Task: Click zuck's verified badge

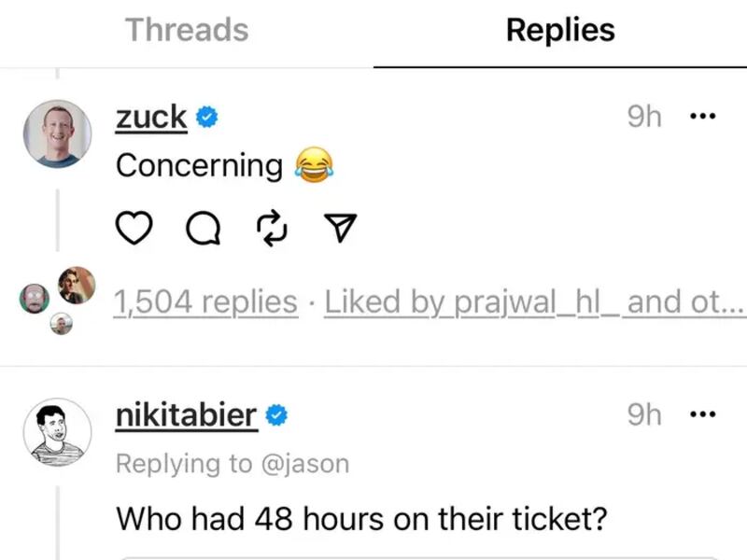Action: point(207,116)
